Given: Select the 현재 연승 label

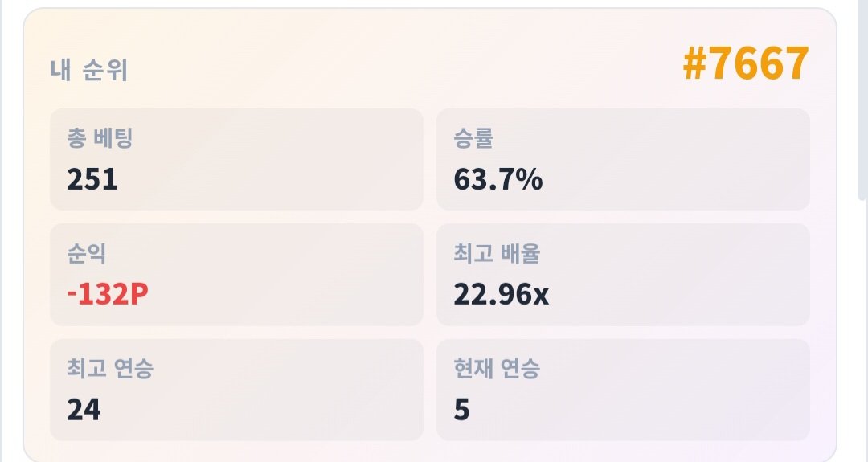Looking at the screenshot, I should coord(496,369).
